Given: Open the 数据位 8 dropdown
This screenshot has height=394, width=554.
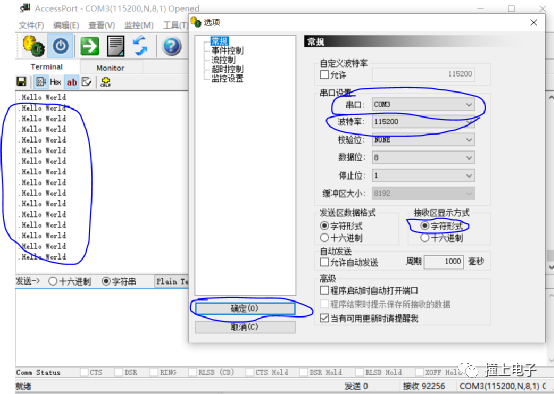Looking at the screenshot, I should tap(423, 157).
